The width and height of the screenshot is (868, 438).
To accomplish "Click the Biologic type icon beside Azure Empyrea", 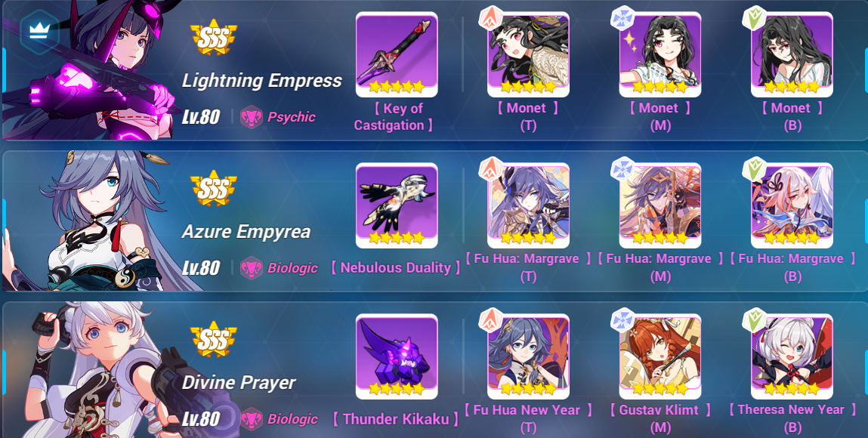I will point(252,267).
